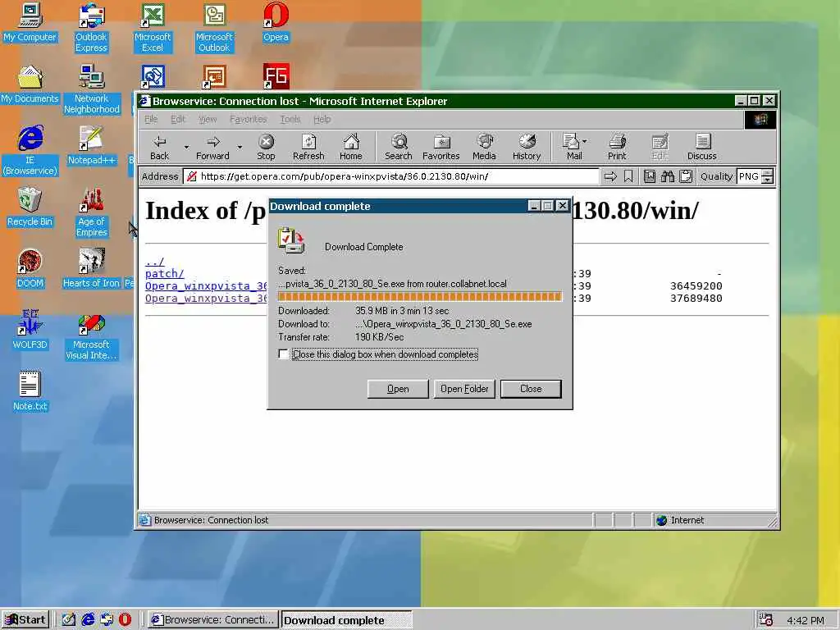Screen dimensions: 840x630
Task: Expand the Mail button dropdown arrow
Action: [x=584, y=141]
